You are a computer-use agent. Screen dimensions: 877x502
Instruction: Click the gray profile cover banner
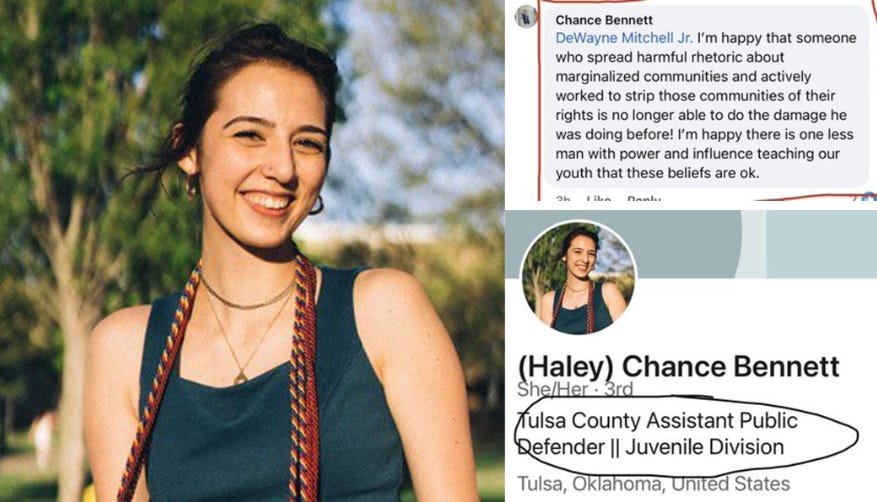click(624, 244)
